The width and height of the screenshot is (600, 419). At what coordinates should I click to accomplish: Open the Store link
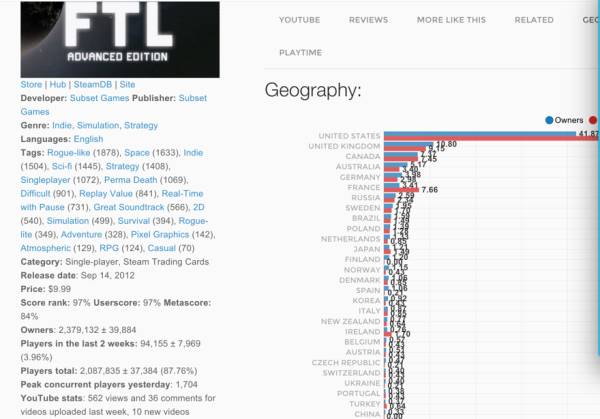pyautogui.click(x=31, y=85)
